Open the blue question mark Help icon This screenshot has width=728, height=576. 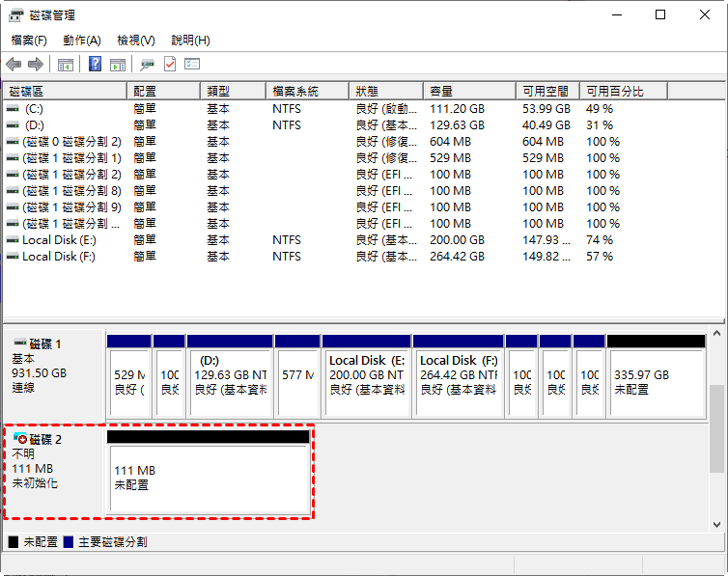[95, 64]
